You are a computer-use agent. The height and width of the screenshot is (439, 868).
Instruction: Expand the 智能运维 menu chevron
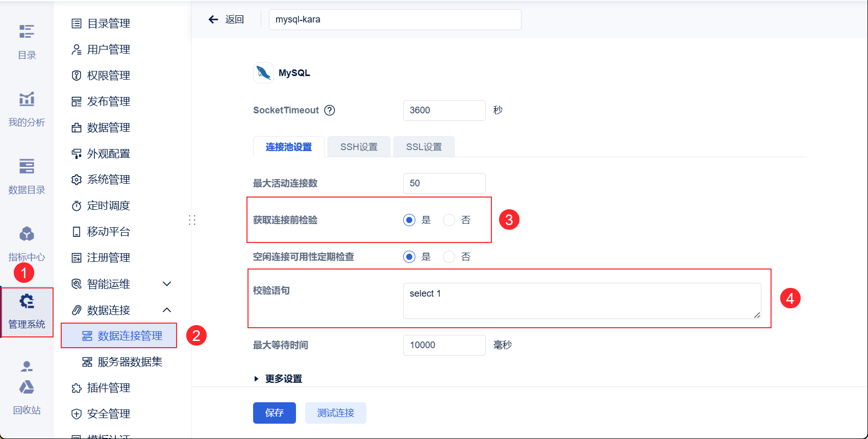pyautogui.click(x=167, y=284)
